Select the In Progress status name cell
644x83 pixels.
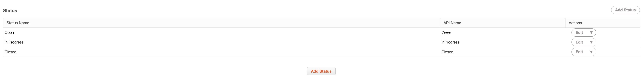(14, 42)
